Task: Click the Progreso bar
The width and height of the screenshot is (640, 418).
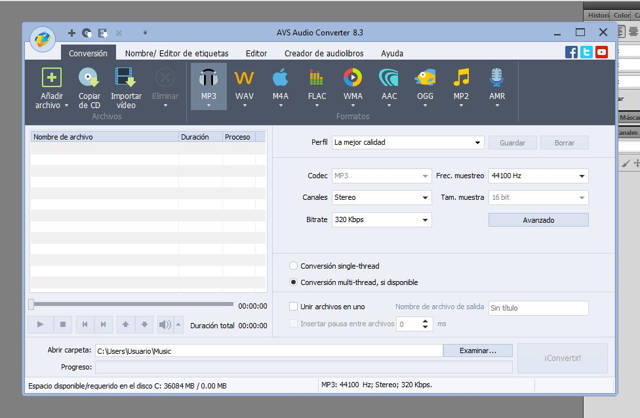Action: 304,367
